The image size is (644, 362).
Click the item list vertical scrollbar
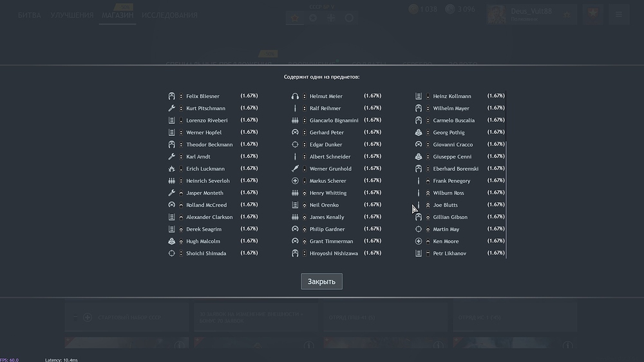506,193
